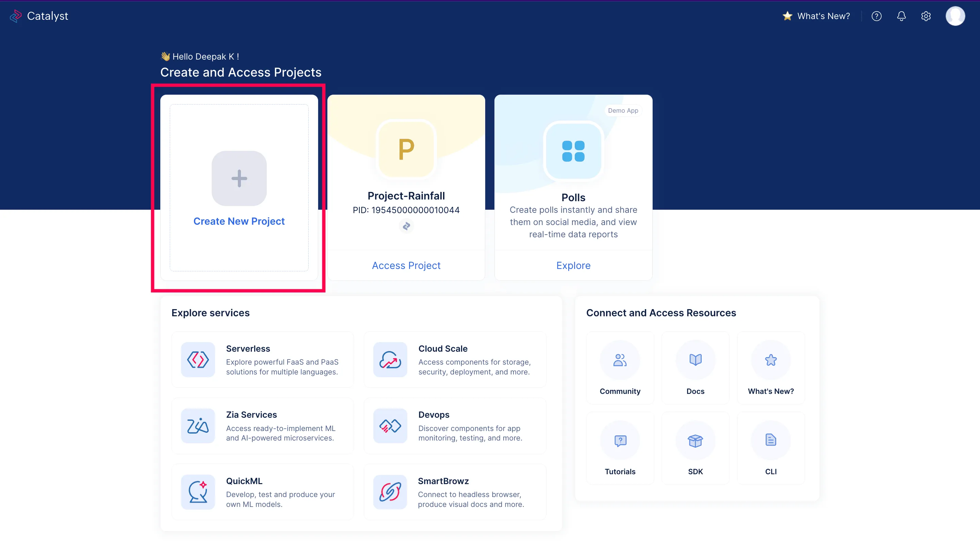This screenshot has width=980, height=559.
Task: Click the Access Project link
Action: [x=406, y=265]
